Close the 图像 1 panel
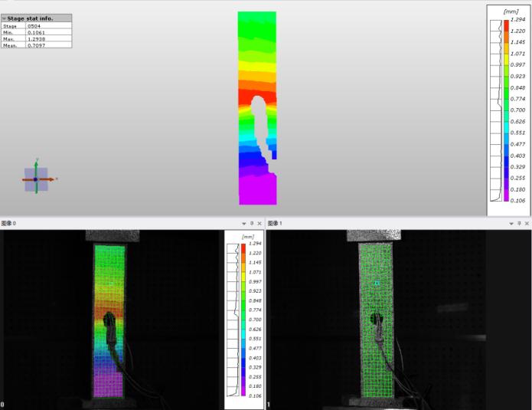This screenshot has height=410, width=532. [527, 223]
